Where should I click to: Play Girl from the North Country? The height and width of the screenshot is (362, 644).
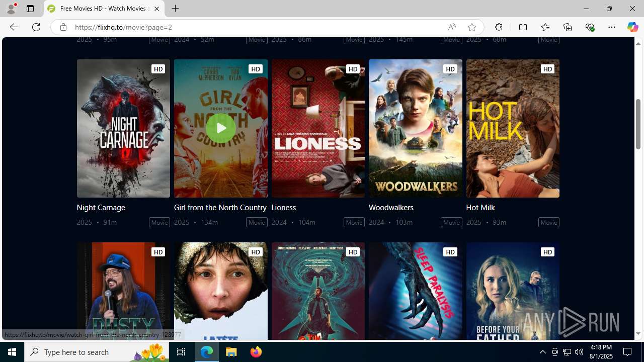point(221,128)
